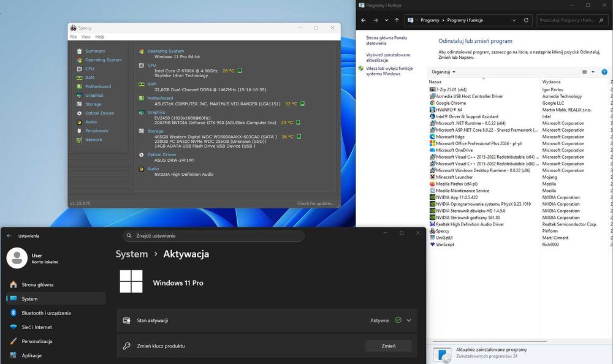Click Check for updates in Speccy

point(316,203)
